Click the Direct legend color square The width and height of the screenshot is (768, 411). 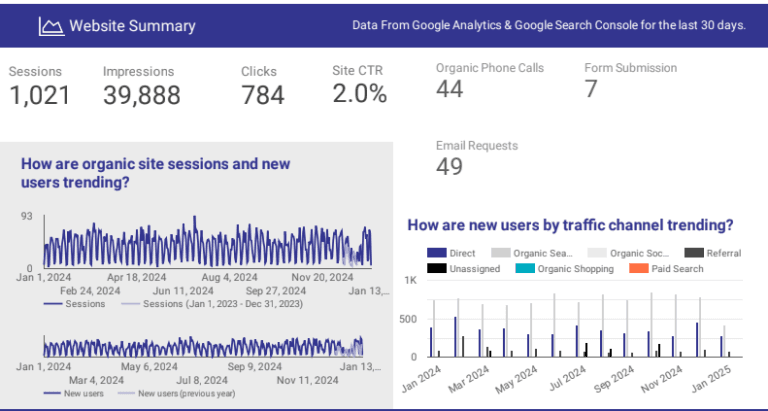coord(436,254)
